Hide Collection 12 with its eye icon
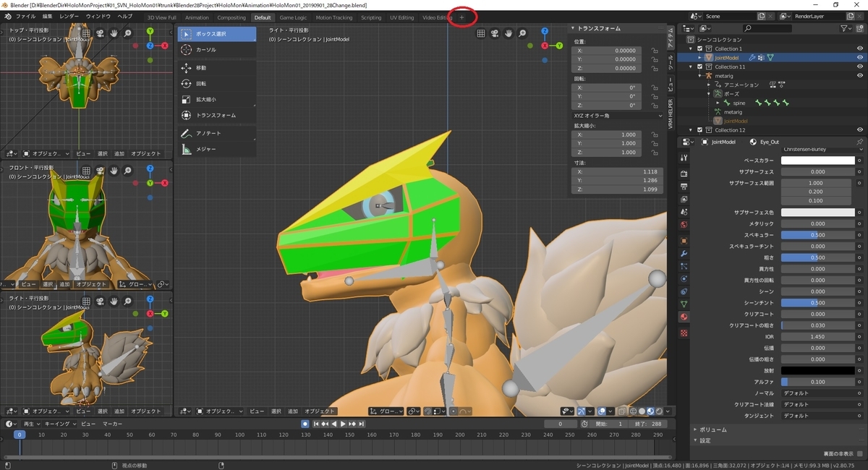Viewport: 868px width, 470px height. [860, 130]
